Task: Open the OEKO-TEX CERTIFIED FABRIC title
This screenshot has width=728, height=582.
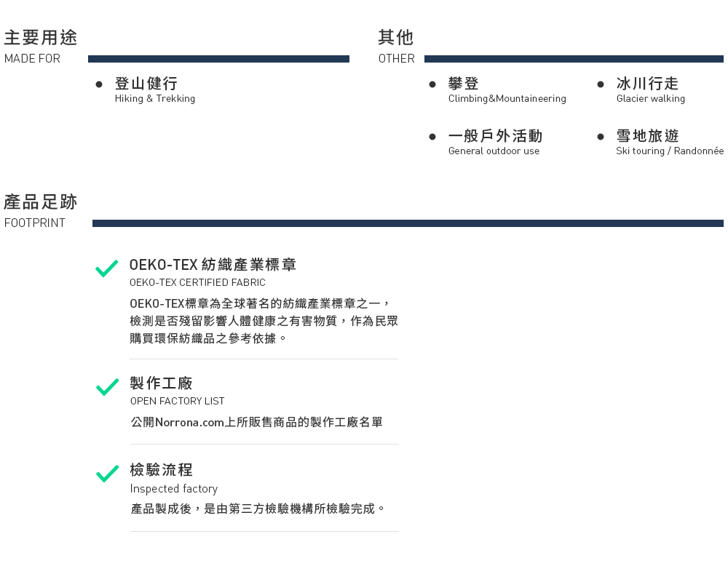Action: click(x=197, y=282)
